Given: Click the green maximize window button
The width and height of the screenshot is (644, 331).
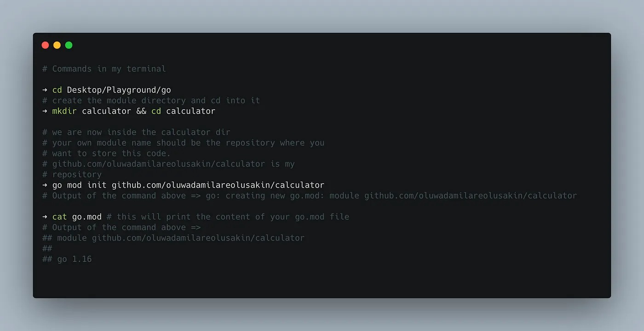Looking at the screenshot, I should point(69,45).
